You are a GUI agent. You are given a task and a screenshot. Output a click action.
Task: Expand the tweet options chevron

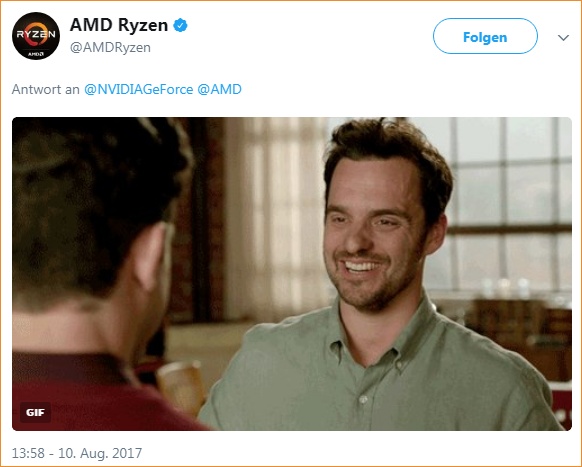point(563,37)
